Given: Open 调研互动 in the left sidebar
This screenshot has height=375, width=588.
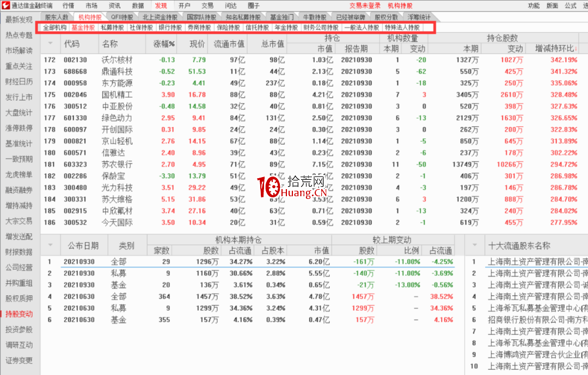Looking at the screenshot, I should [x=19, y=345].
